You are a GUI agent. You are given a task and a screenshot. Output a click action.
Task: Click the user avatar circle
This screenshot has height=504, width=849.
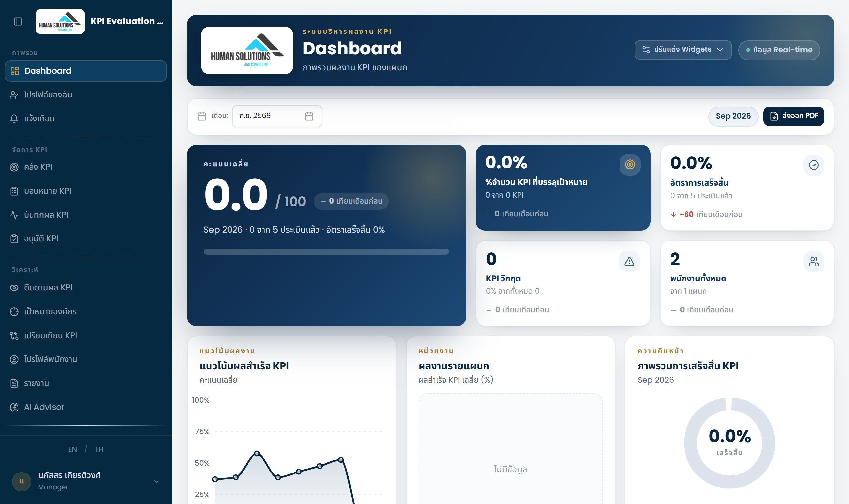point(22,481)
